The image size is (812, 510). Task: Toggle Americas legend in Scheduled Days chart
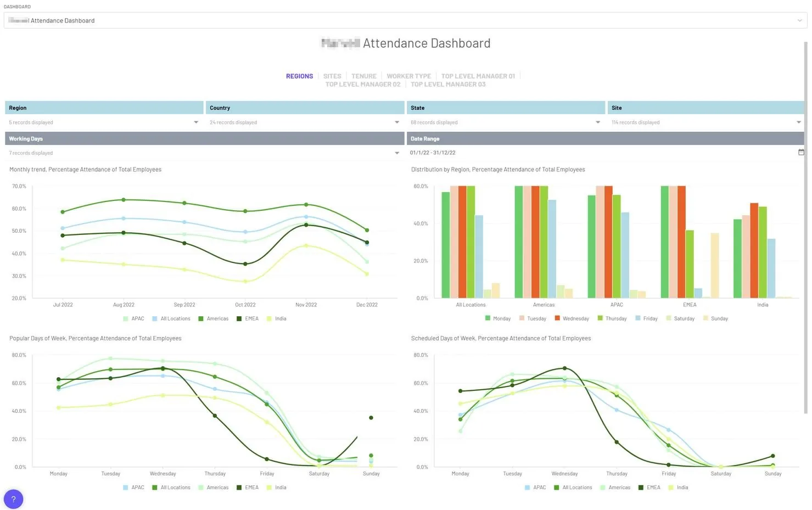(615, 487)
